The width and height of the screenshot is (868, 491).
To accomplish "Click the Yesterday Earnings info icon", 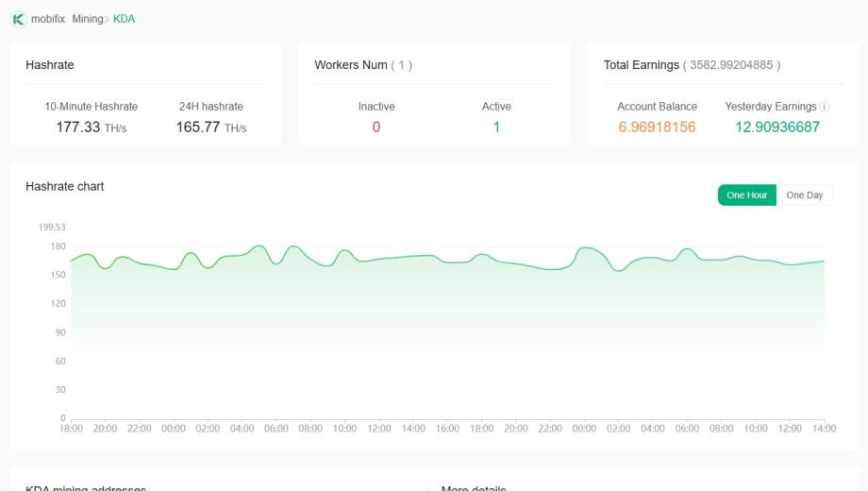I will [x=825, y=107].
